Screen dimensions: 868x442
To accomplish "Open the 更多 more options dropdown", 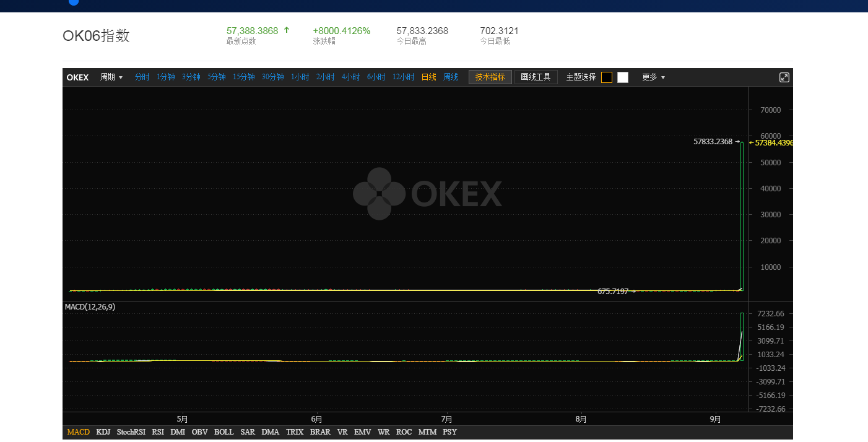I will click(x=653, y=77).
